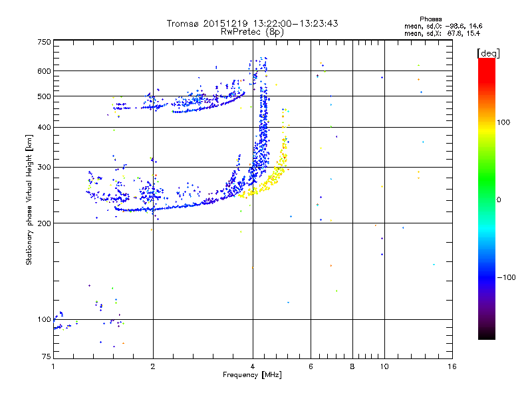Screen dimensions: 532x399
Task: Click the '200' y-axis tick label
Action: tap(44, 223)
